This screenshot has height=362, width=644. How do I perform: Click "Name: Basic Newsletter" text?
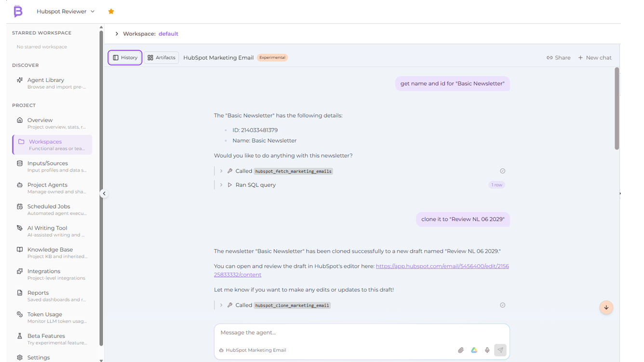pyautogui.click(x=265, y=141)
